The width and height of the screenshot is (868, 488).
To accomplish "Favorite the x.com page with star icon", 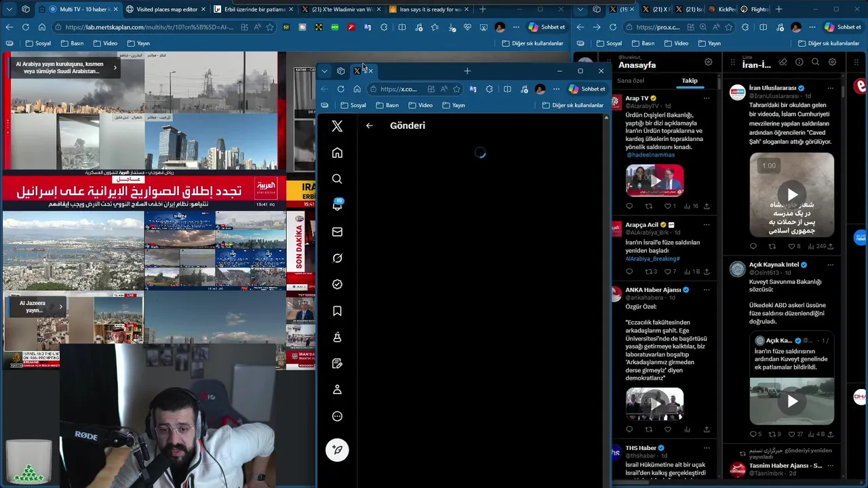I will pos(456,89).
